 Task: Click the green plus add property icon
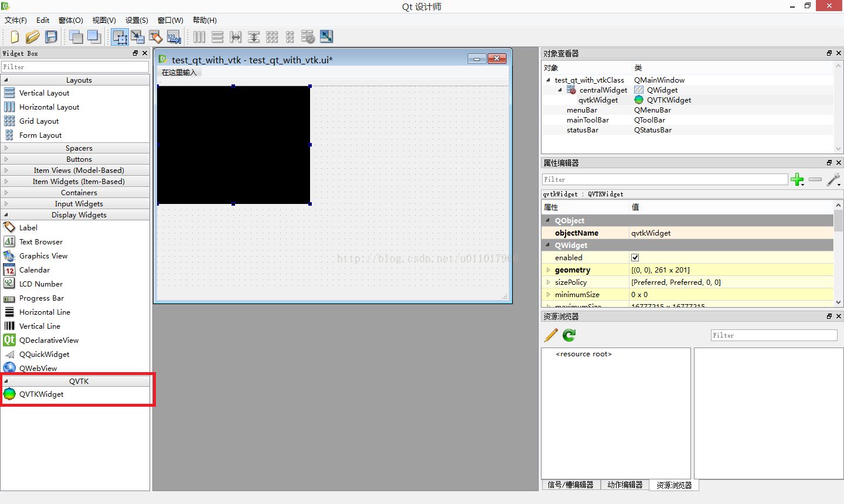(797, 180)
